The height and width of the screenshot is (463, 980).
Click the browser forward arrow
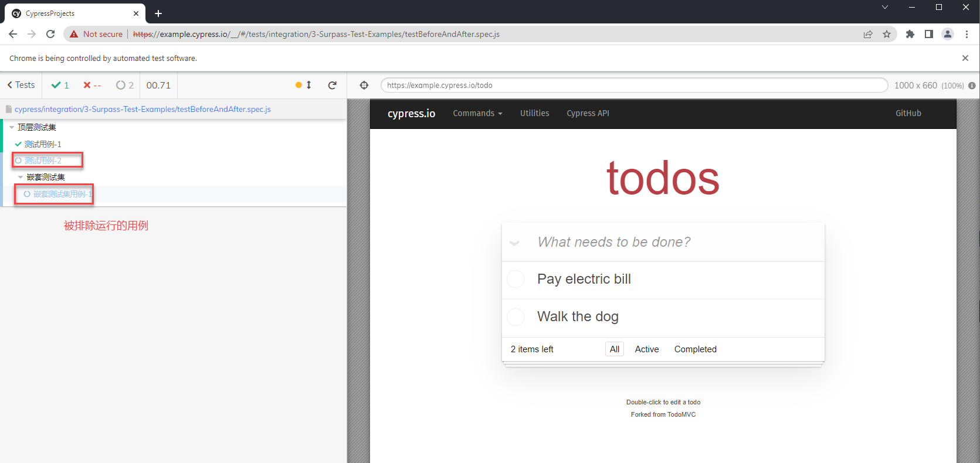[x=32, y=34]
